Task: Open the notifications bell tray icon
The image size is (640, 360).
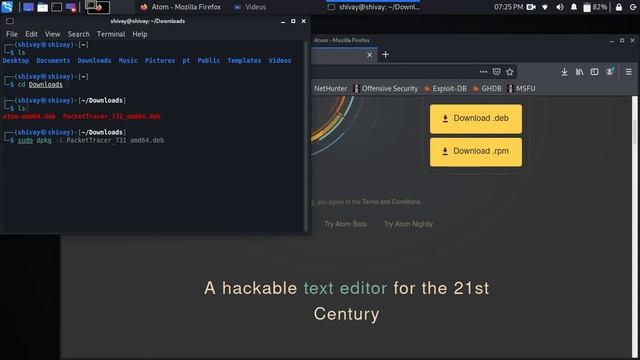Action: (x=574, y=7)
